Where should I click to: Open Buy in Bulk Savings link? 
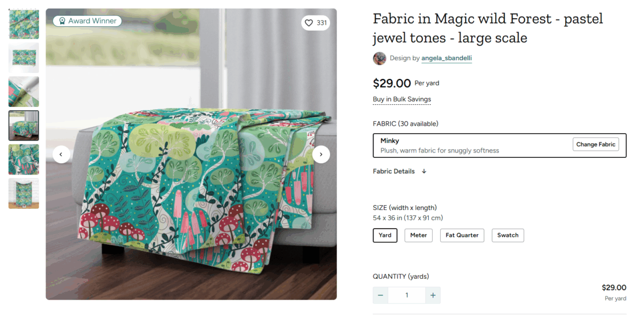click(401, 99)
